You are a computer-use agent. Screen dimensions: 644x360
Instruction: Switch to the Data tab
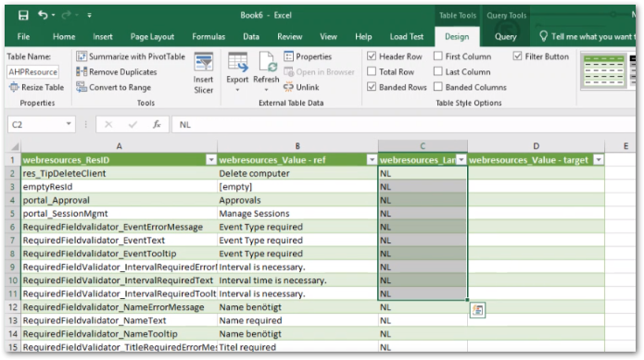(251, 36)
